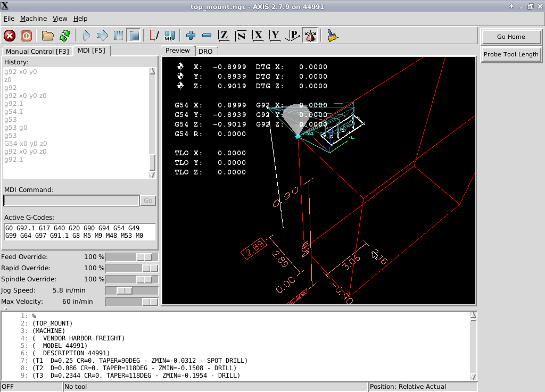The image size is (545, 392).
Task: Select last history entry 'g92.1'
Action: (13, 160)
